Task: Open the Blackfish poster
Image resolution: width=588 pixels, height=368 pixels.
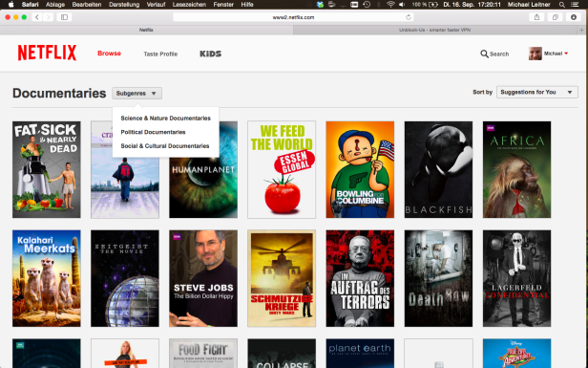Action: pos(438,169)
